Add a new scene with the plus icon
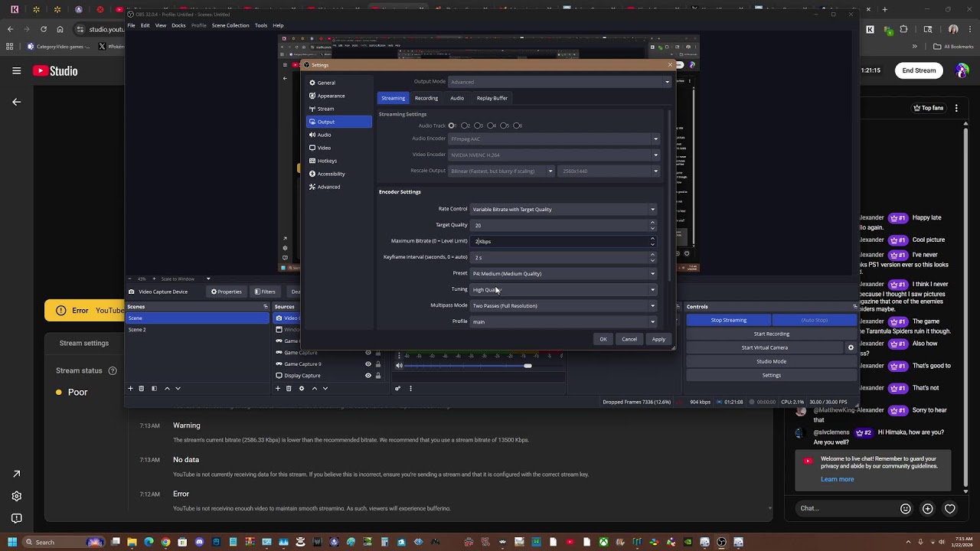This screenshot has height=551, width=980. coord(130,389)
